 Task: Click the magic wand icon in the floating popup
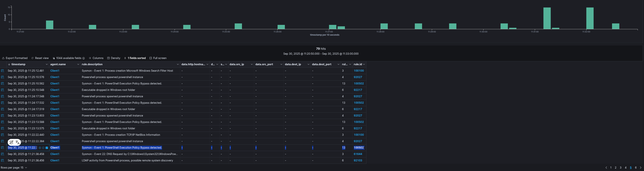12,142
